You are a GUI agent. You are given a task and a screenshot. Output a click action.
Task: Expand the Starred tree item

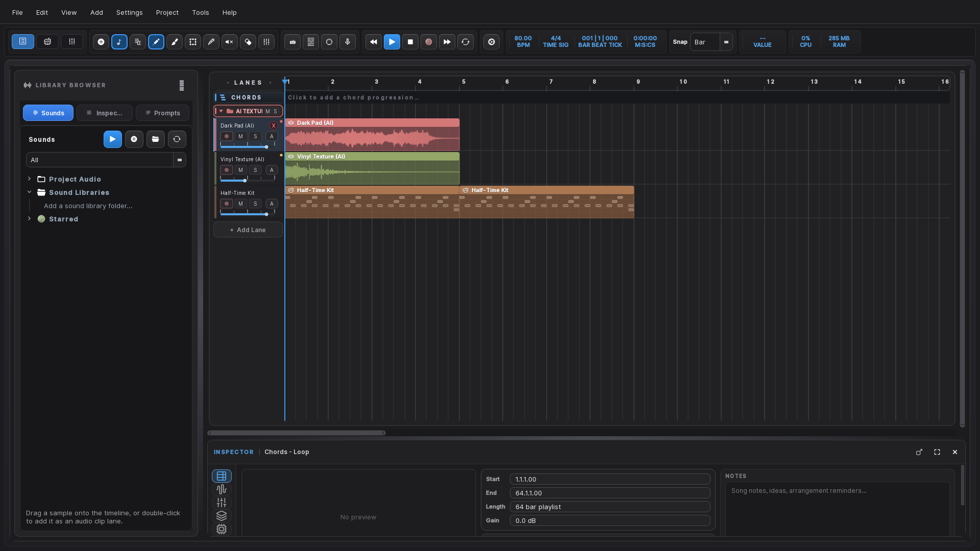30,219
